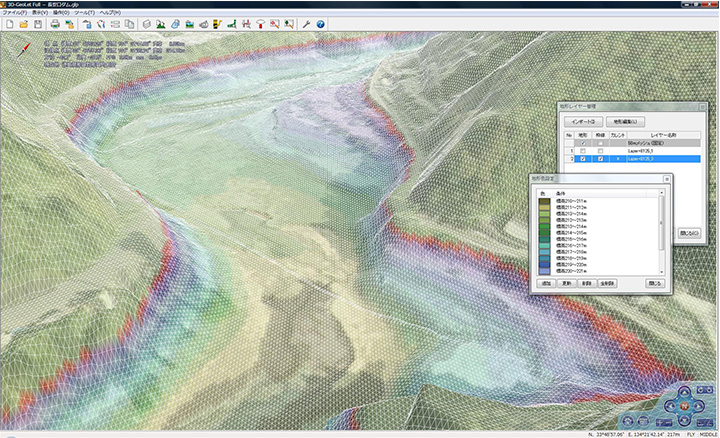
Task: Open the ファイル(F) menu
Action: (14, 12)
